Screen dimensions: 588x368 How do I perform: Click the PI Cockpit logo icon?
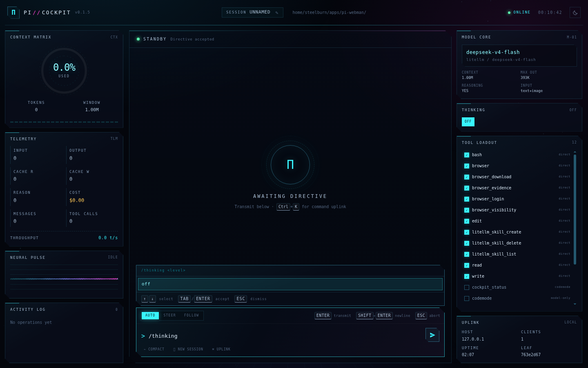(13, 12)
